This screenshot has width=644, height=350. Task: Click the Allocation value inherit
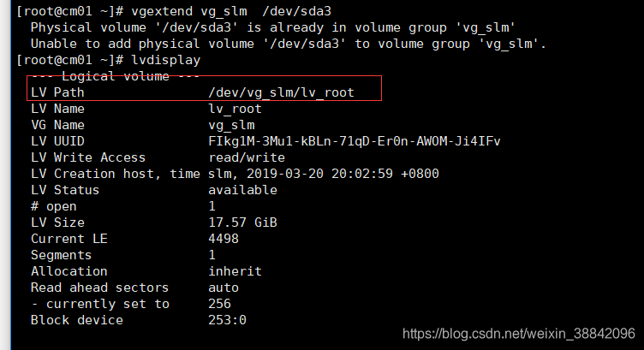(x=235, y=271)
